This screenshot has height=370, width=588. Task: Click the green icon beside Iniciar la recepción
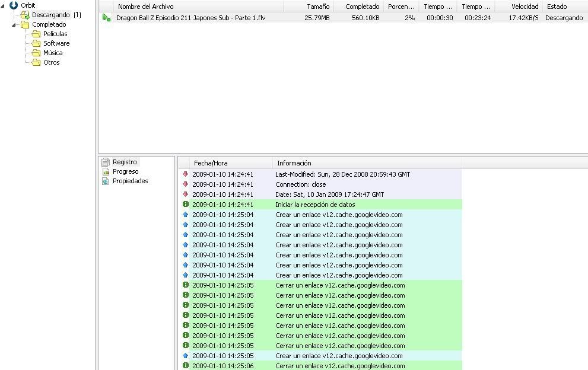[185, 205]
